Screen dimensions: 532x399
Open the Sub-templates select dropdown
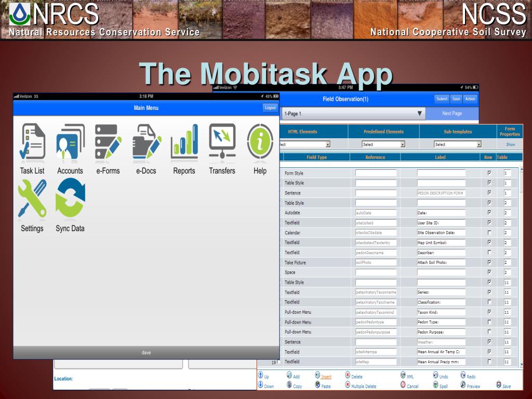pyautogui.click(x=458, y=144)
